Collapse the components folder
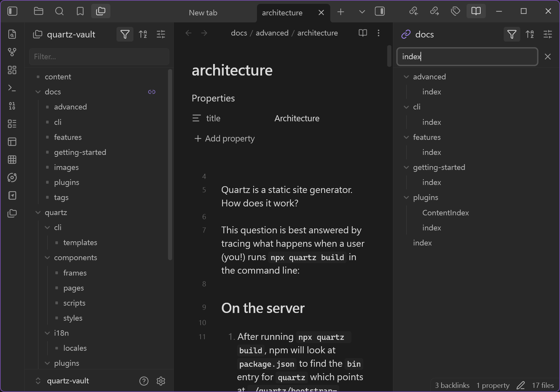The width and height of the screenshot is (560, 392). pyautogui.click(x=47, y=258)
